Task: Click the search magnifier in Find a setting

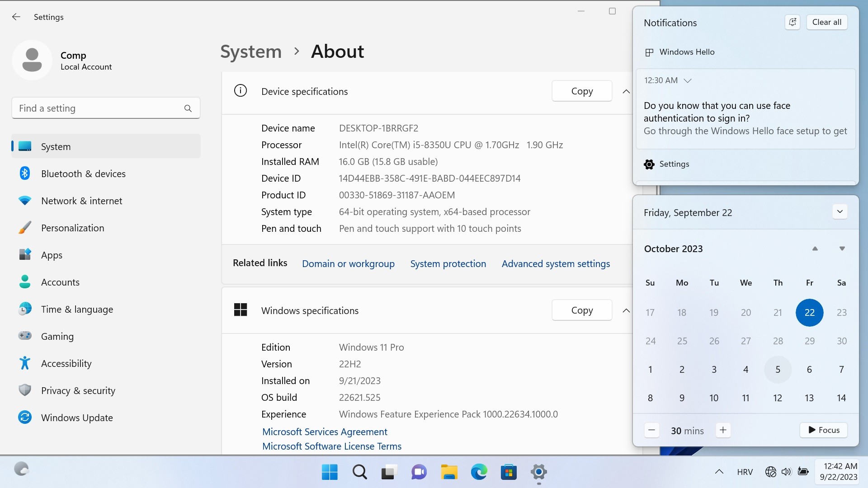Action: [188, 108]
